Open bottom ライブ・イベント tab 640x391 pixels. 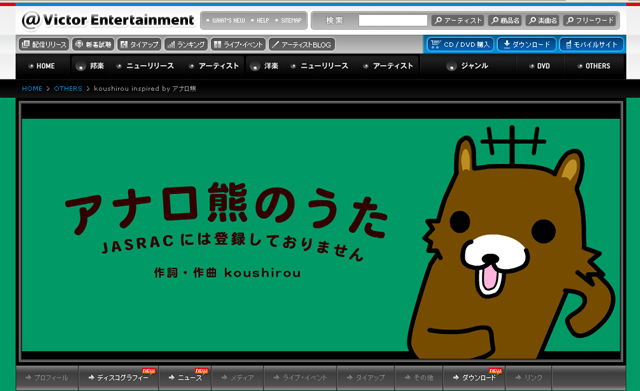[300, 378]
